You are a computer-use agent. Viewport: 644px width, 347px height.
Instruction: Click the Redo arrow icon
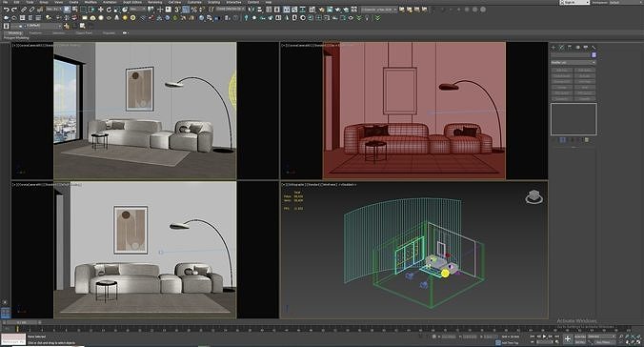pos(14,9)
